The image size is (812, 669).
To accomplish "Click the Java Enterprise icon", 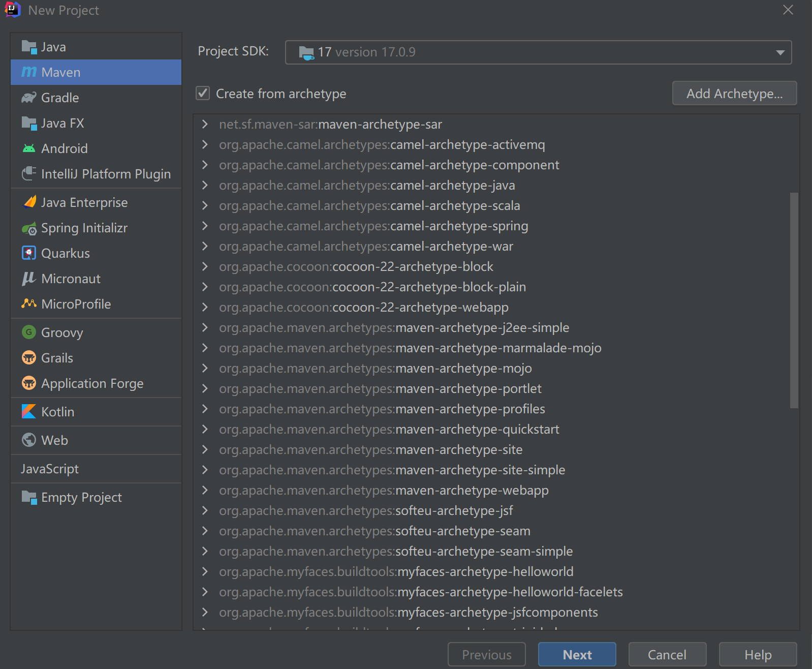I will pyautogui.click(x=29, y=202).
